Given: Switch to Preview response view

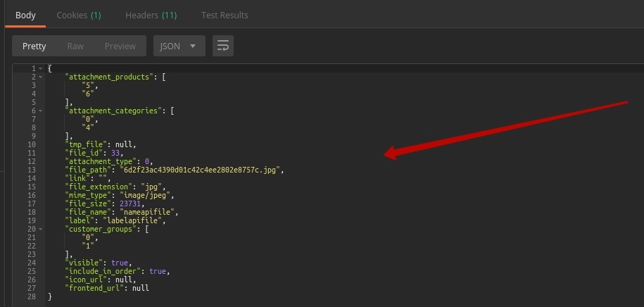Looking at the screenshot, I should (120, 46).
